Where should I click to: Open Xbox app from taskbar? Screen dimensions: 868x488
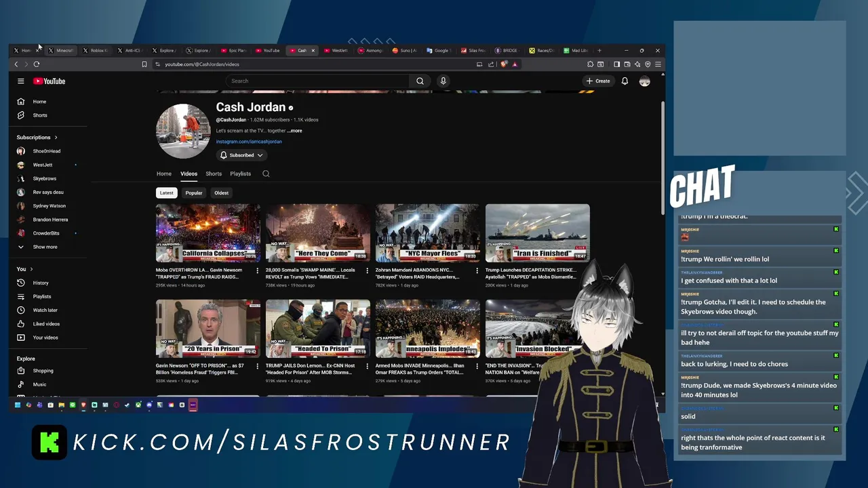(x=138, y=405)
